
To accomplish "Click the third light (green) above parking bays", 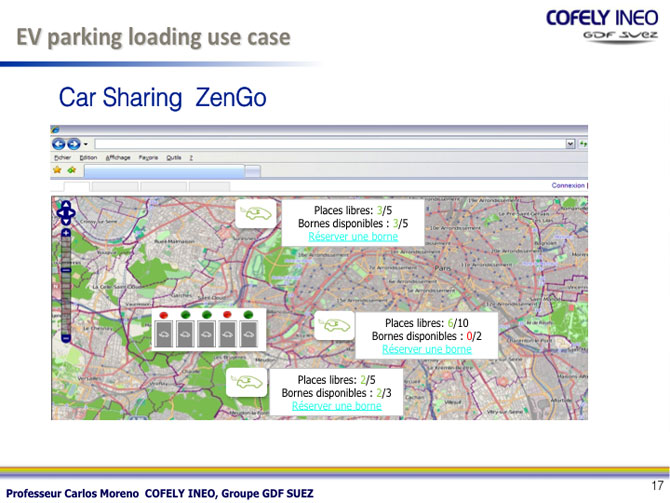I will (x=206, y=315).
